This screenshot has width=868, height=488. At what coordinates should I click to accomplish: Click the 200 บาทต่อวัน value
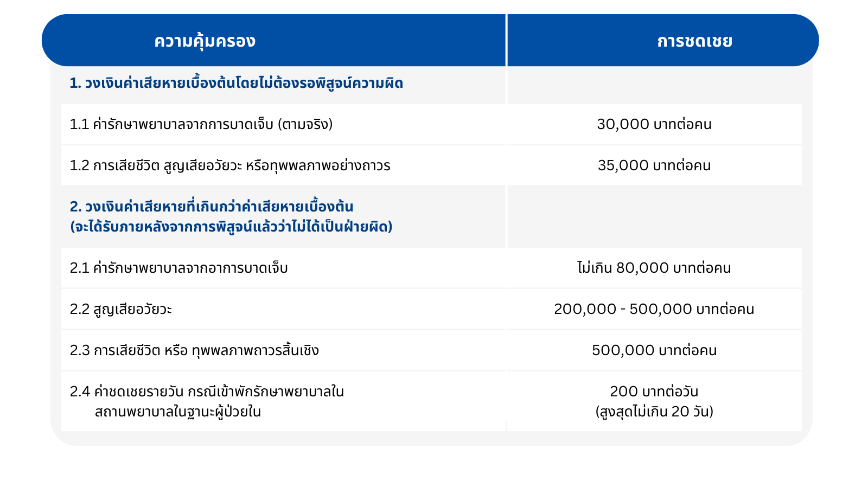pos(654,391)
